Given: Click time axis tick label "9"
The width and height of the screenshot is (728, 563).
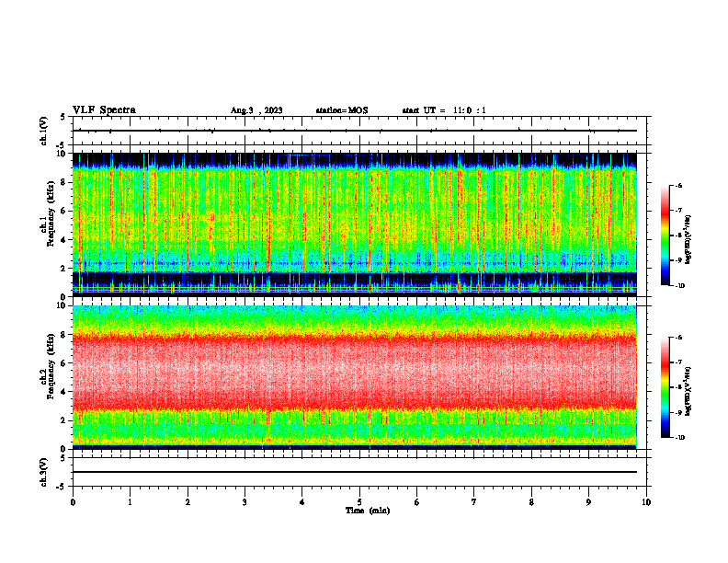Looking at the screenshot, I should pos(588,502).
